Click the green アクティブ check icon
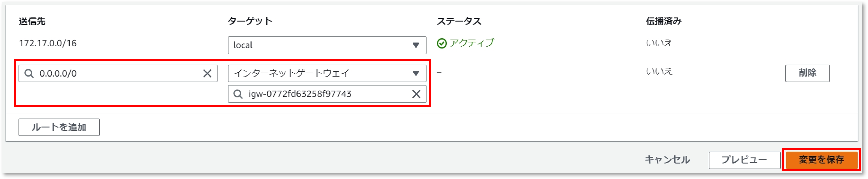The height and width of the screenshot is (179, 868). coord(441,44)
